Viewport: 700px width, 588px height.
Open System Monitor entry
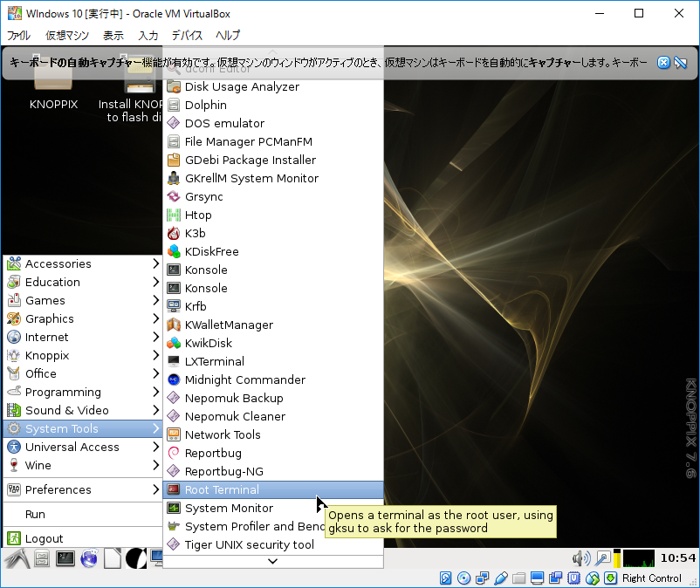[273, 508]
